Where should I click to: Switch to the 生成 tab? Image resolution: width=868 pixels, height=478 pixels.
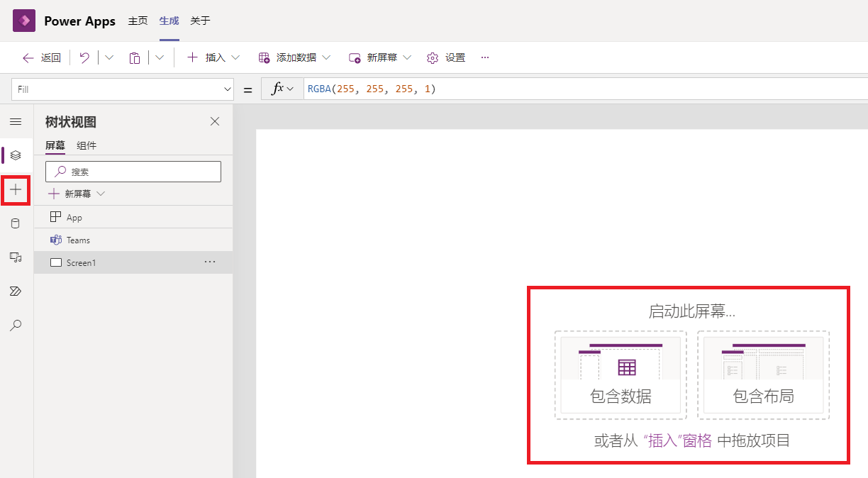[x=169, y=21]
